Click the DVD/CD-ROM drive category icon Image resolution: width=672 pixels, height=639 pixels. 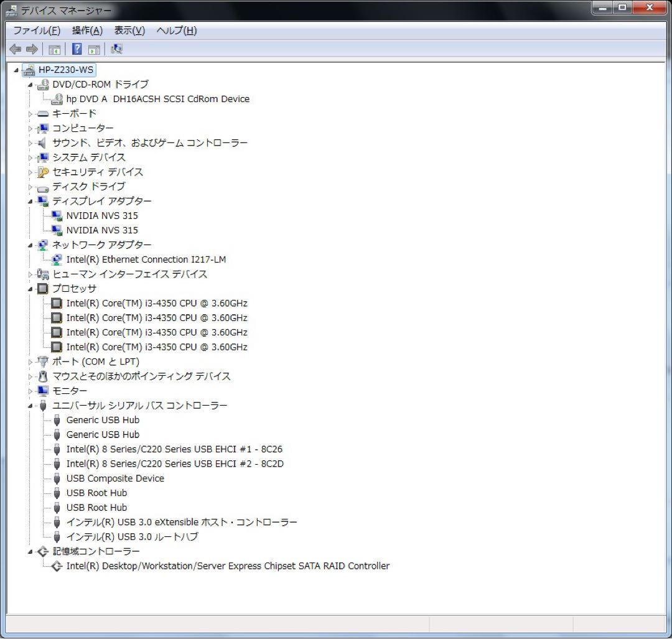pos(43,85)
